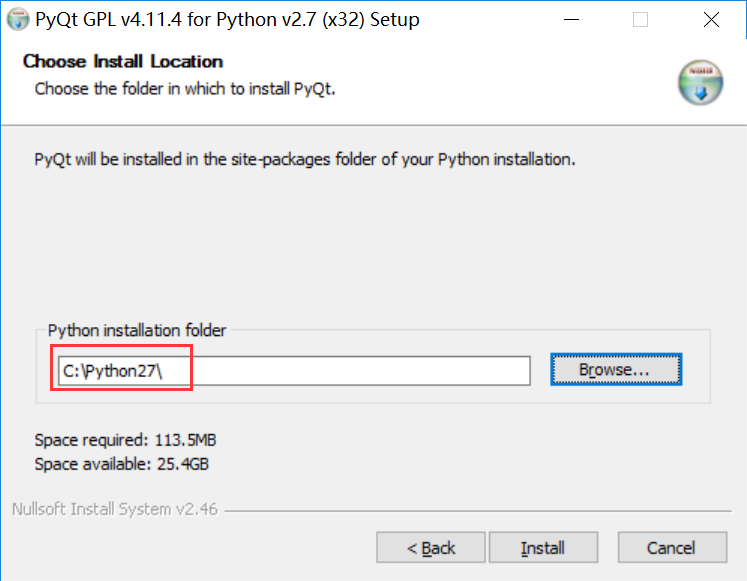The height and width of the screenshot is (581, 747).
Task: Click the "Choose Install Location" heading
Action: tap(123, 62)
